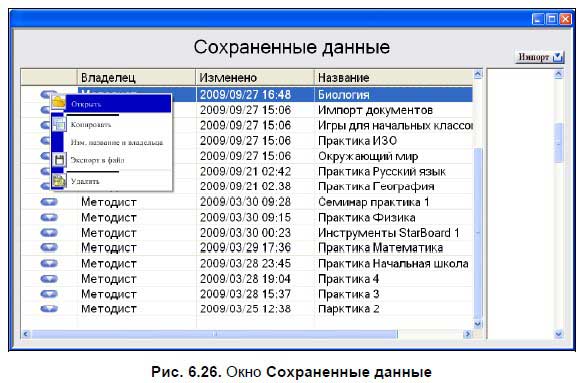Click the Удалить delete icon
The image size is (585, 383).
(x=59, y=181)
